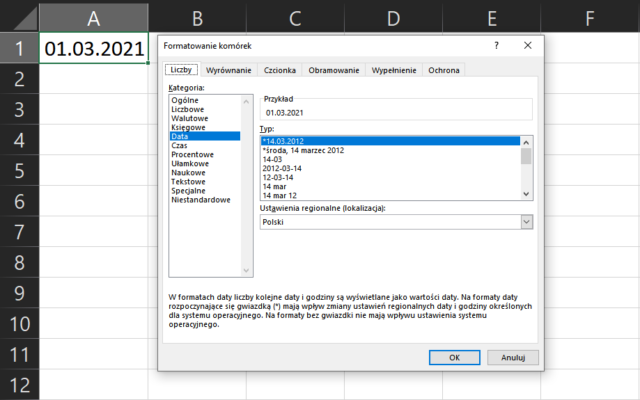640x400 pixels.
Task: Select the Obramowanie tab
Action: coord(333,70)
